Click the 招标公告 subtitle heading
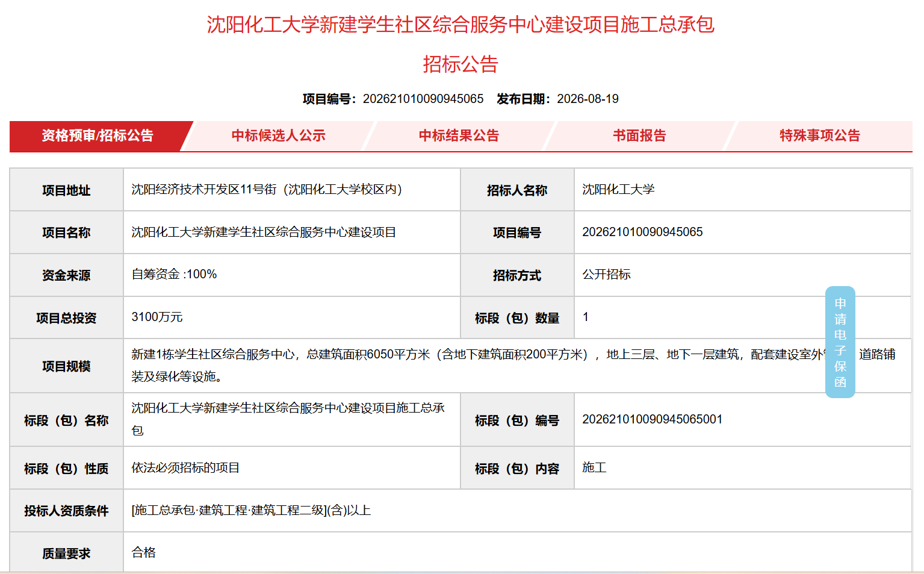This screenshot has width=924, height=574. point(460,64)
